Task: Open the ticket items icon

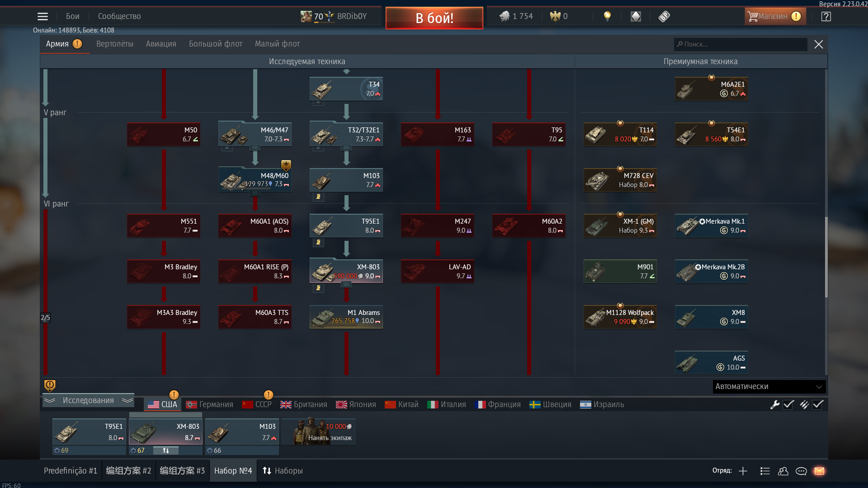Action: [x=664, y=16]
